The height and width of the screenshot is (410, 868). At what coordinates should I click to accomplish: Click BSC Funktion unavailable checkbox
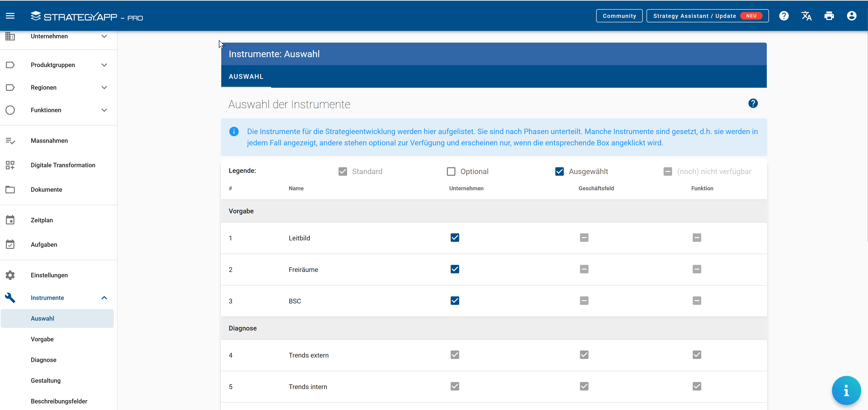pyautogui.click(x=696, y=301)
